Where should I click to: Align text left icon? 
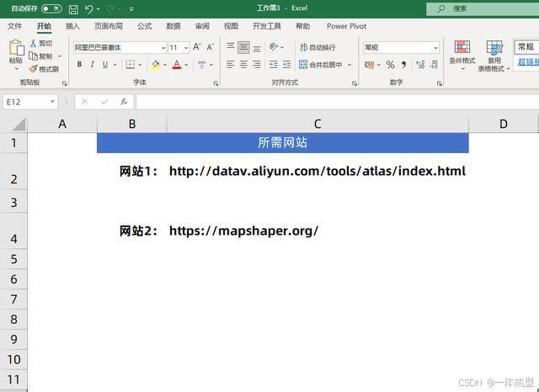(x=230, y=64)
